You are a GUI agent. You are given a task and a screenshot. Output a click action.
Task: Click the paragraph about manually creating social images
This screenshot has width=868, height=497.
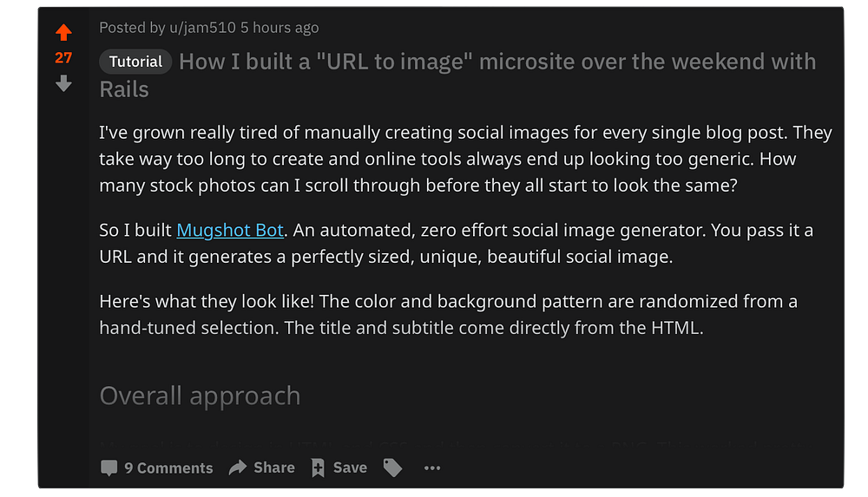(465, 160)
